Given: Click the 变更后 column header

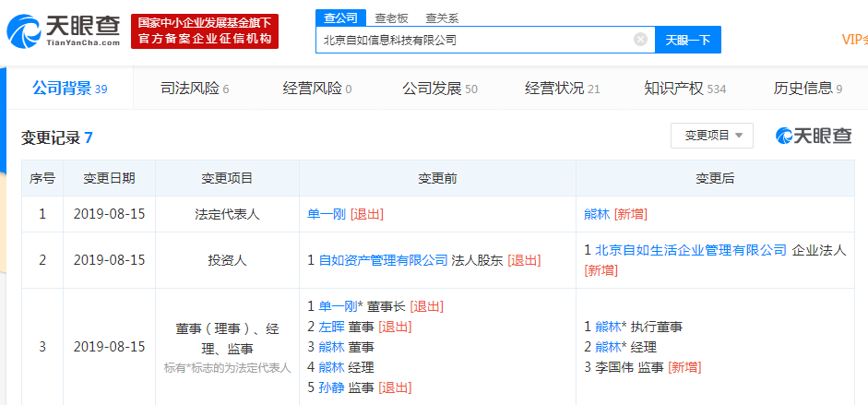Looking at the screenshot, I should coord(715,178).
